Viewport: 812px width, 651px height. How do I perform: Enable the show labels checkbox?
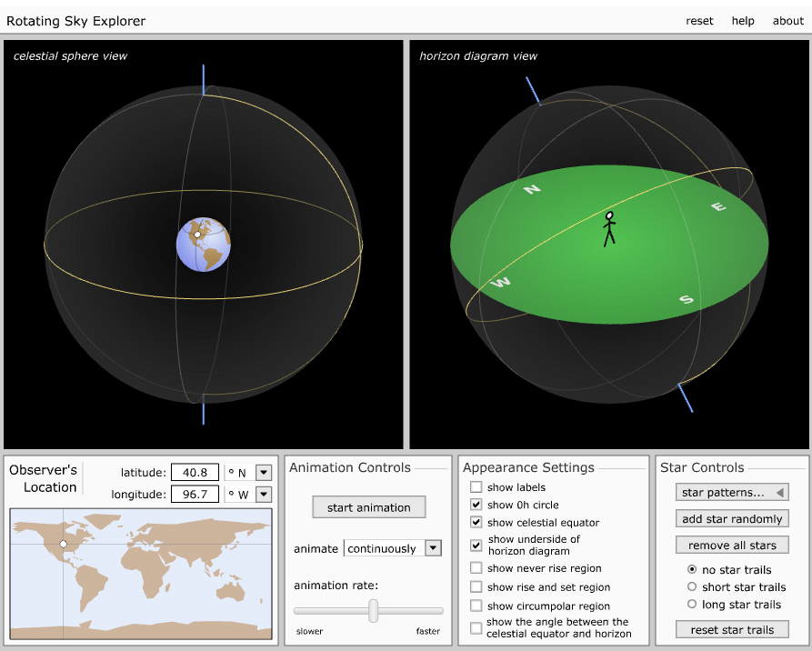coord(476,487)
